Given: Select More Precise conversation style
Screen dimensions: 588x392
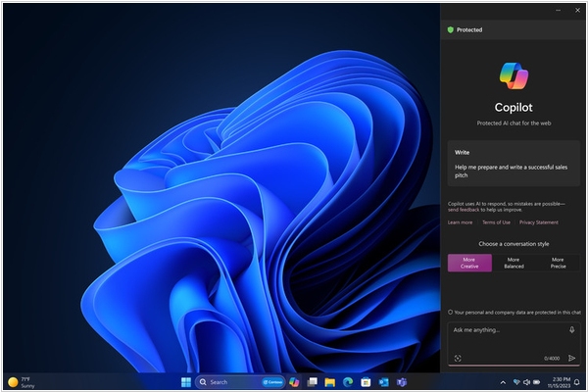Looking at the screenshot, I should tap(558, 263).
